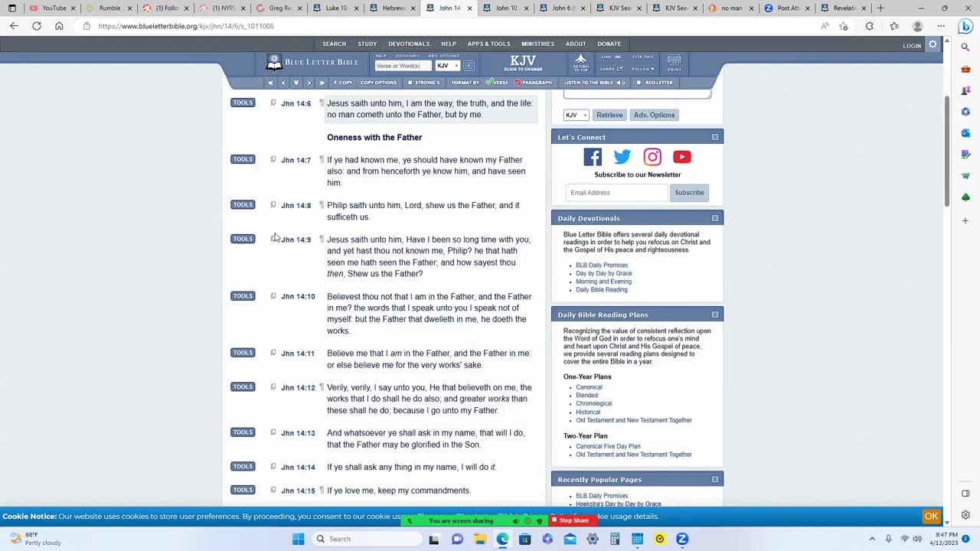Open the Facebook page icon
Screen dimensions: 980x551
click(593, 157)
